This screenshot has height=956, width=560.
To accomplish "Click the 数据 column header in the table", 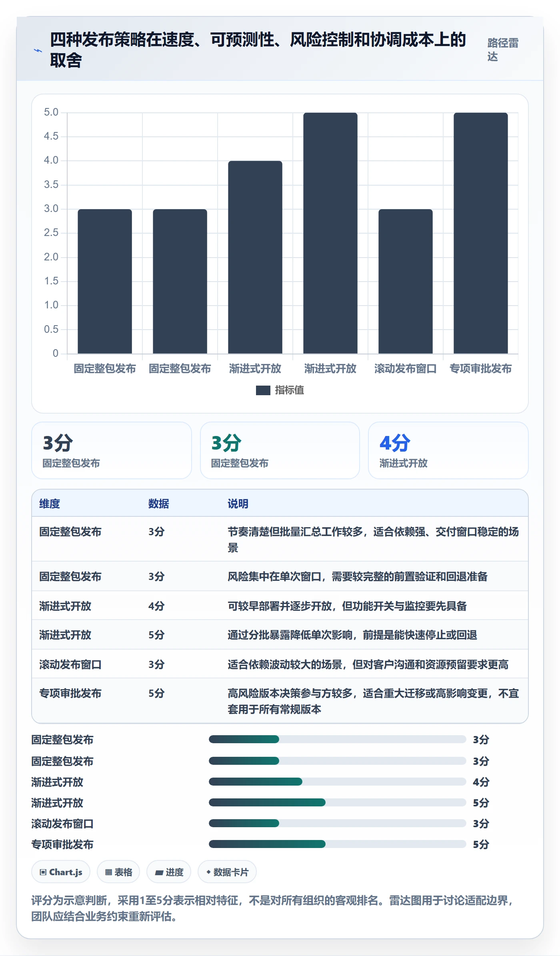I will 158,504.
